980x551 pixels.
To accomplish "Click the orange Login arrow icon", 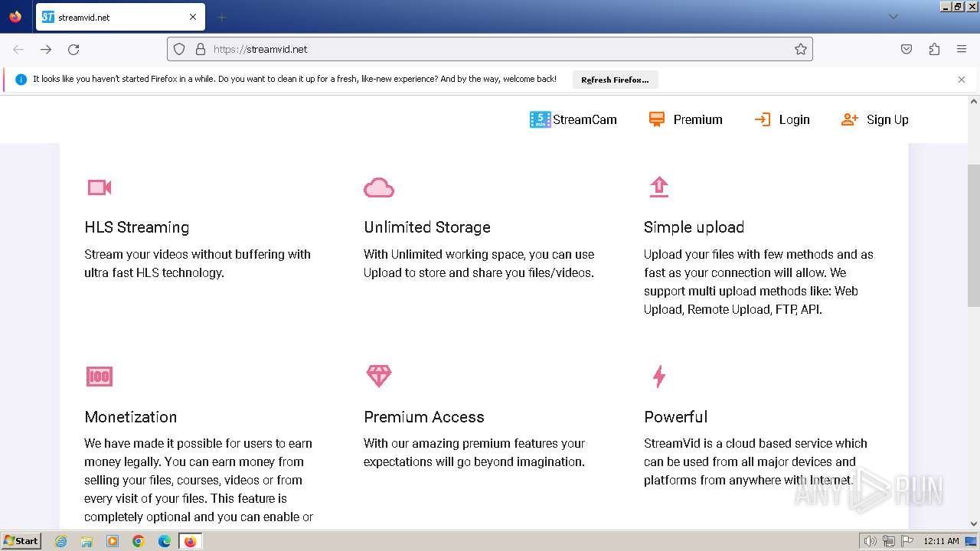I will pos(762,119).
